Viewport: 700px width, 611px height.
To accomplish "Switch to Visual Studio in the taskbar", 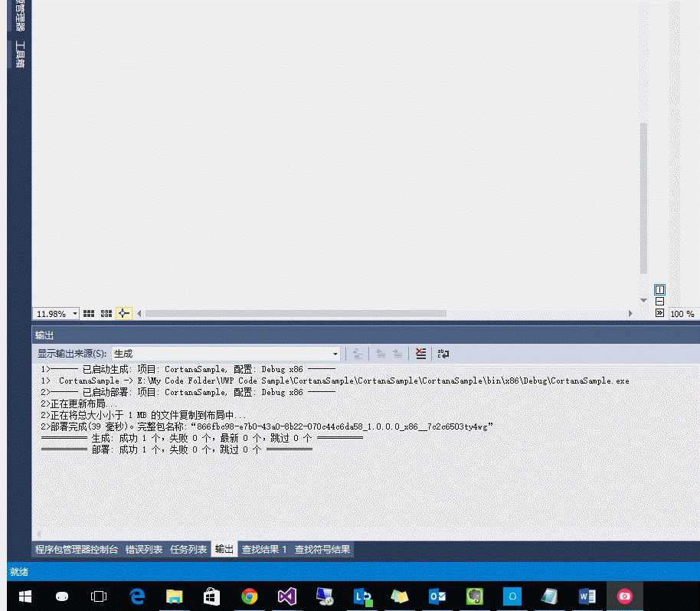I will [x=287, y=596].
